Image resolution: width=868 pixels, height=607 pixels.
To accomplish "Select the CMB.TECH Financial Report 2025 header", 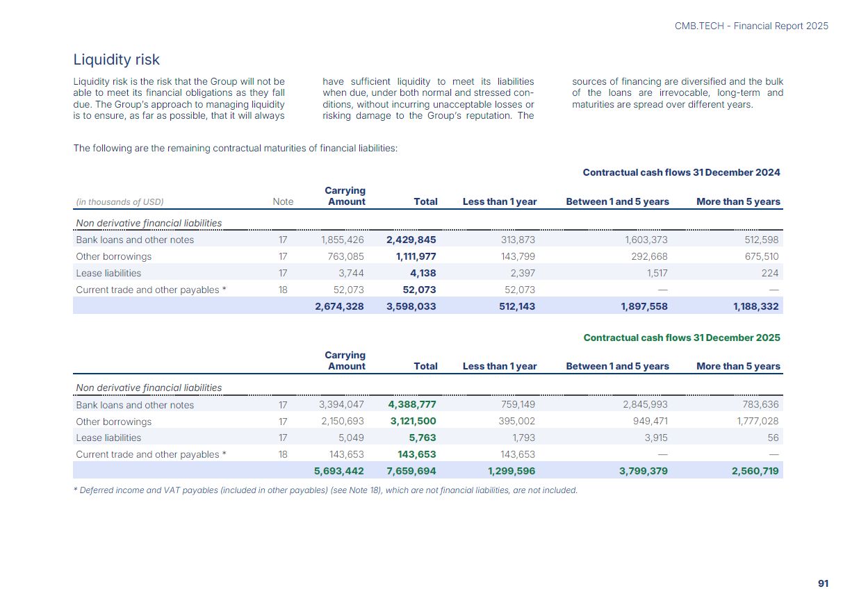I will tap(751, 26).
